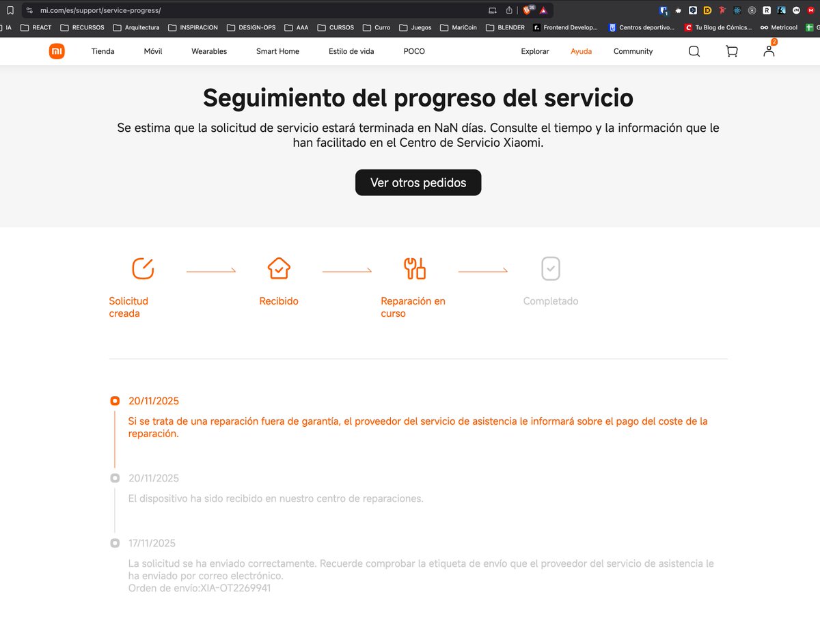Click the Solicitud creada step icon
The width and height of the screenshot is (820, 644).
point(143,268)
